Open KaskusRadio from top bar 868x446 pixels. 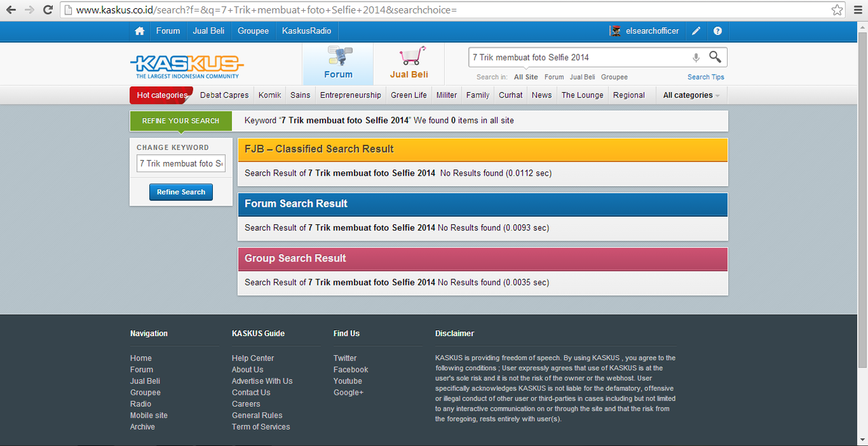click(307, 31)
